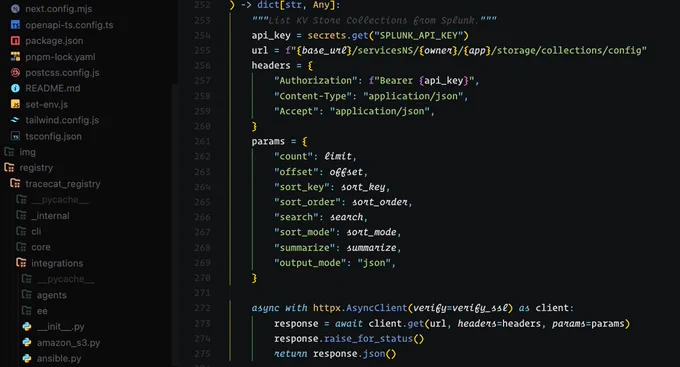Click the "sort_order" params key
This screenshot has width=680, height=367.
point(307,202)
